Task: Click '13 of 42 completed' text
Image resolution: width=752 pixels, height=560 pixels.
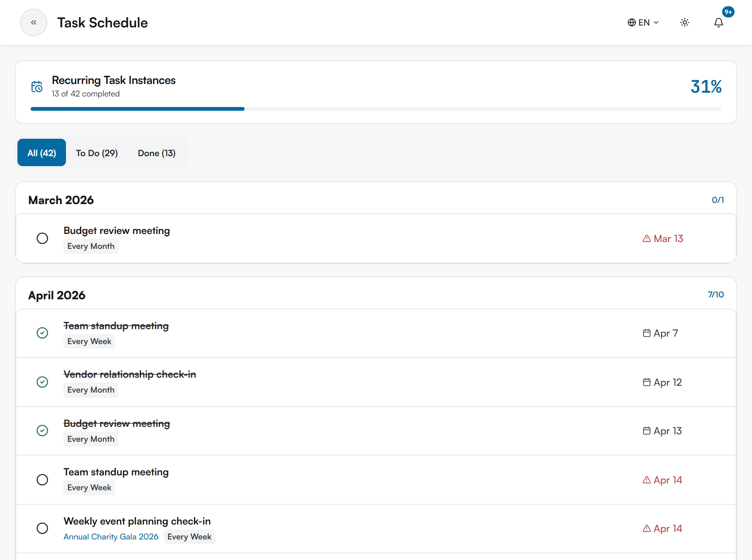Action: (86, 94)
